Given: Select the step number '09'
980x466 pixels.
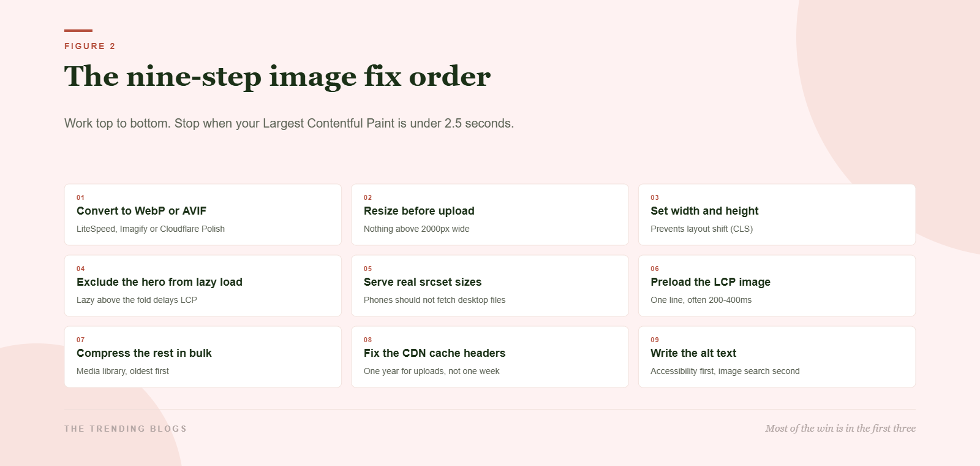Looking at the screenshot, I should pyautogui.click(x=655, y=340).
